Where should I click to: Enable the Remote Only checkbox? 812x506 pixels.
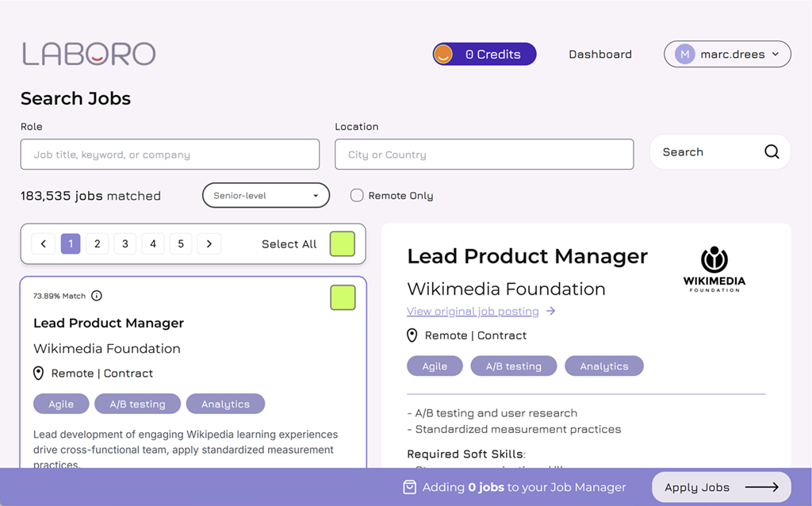357,195
